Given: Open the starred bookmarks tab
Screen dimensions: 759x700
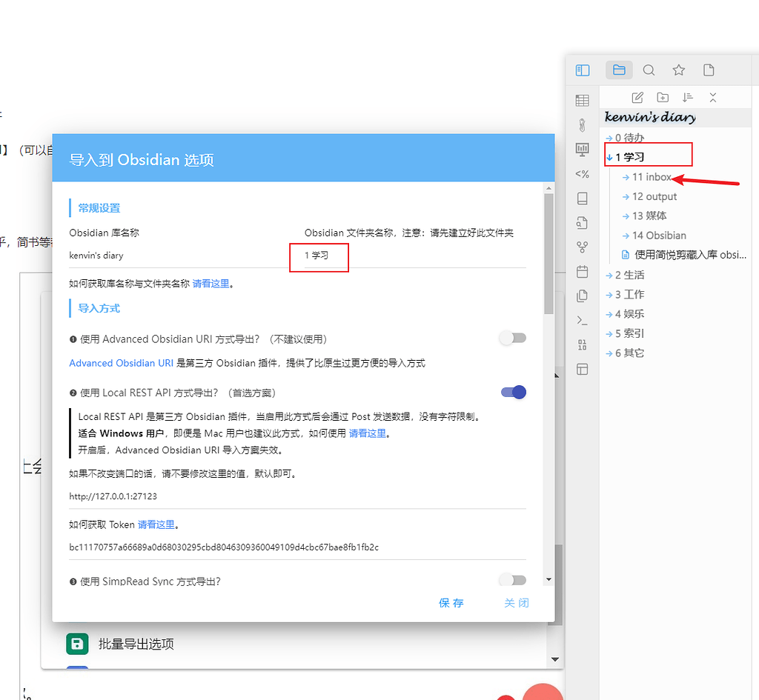Looking at the screenshot, I should [x=679, y=70].
